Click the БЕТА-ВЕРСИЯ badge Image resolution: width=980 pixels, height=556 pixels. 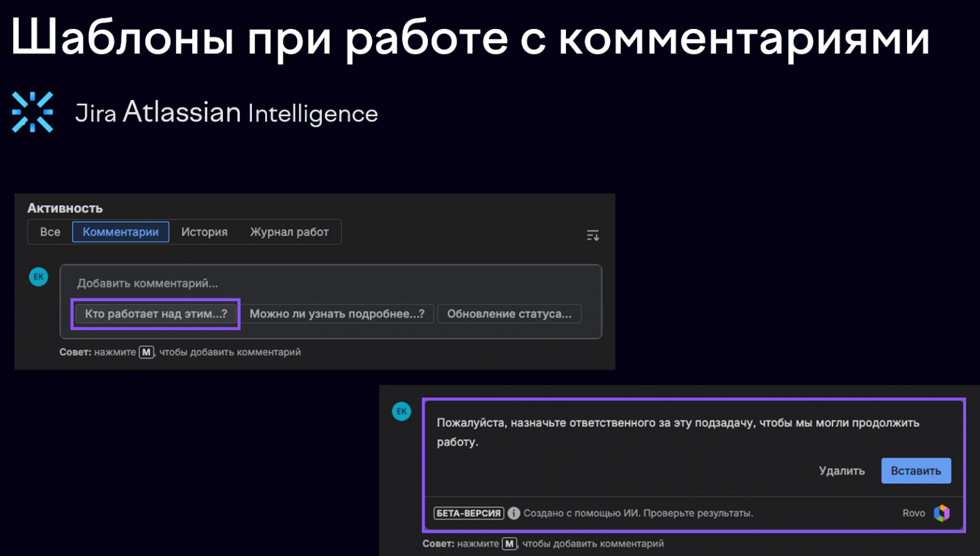pos(469,513)
